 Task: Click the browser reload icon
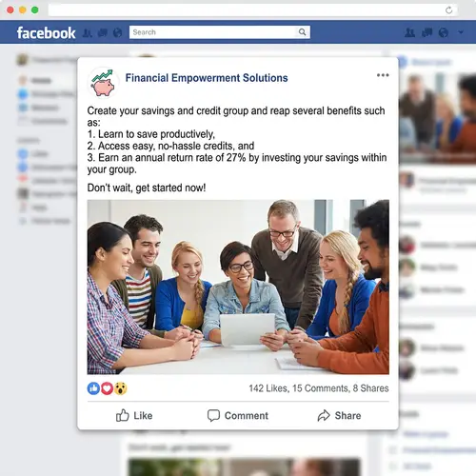pyautogui.click(x=448, y=10)
